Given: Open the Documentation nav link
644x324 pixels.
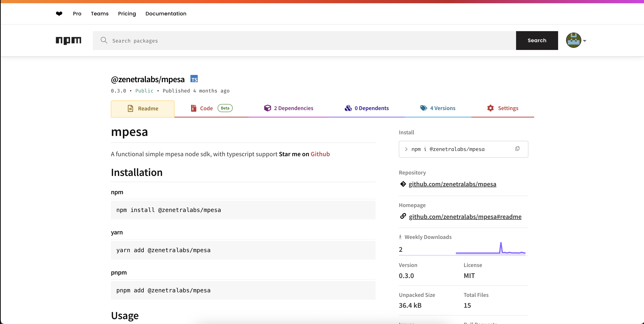Looking at the screenshot, I should click(x=166, y=14).
